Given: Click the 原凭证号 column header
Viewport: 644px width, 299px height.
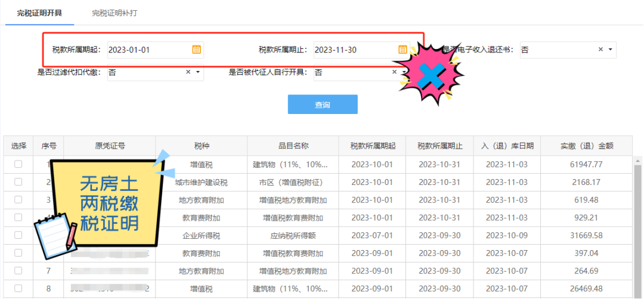Looking at the screenshot, I should tap(110, 146).
